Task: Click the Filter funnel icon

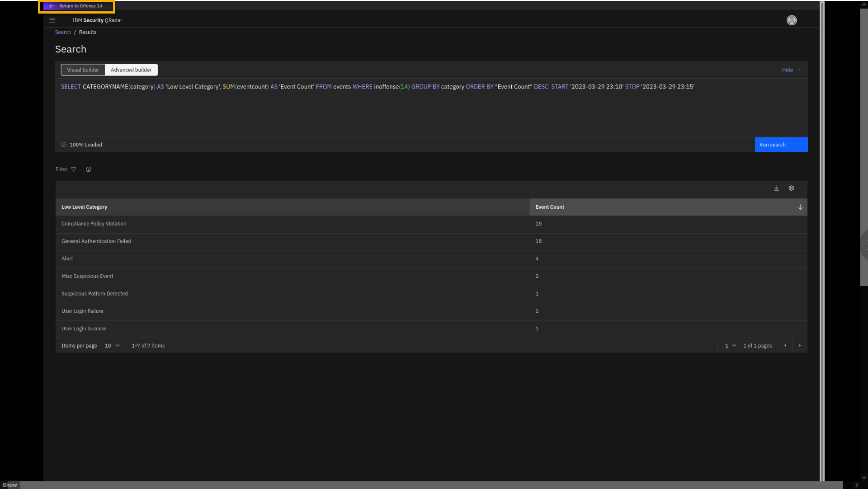Action: click(x=74, y=169)
